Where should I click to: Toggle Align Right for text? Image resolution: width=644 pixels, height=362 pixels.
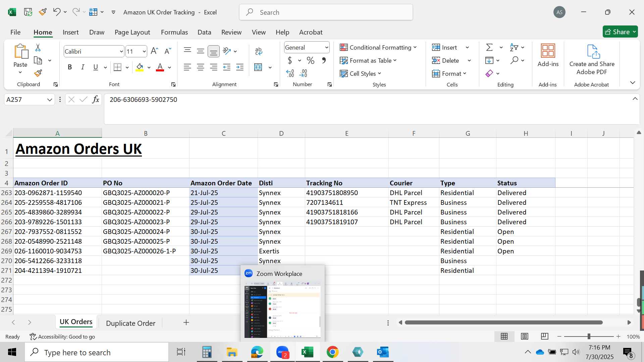click(214, 67)
